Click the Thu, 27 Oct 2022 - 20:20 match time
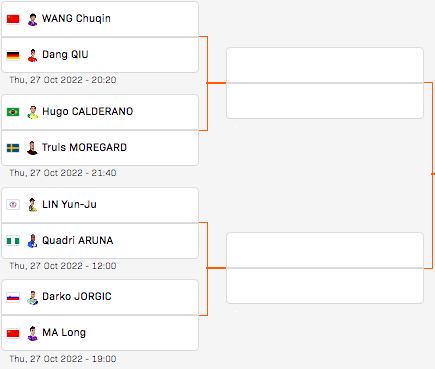Viewport: 435px width, 369px height. (x=63, y=80)
